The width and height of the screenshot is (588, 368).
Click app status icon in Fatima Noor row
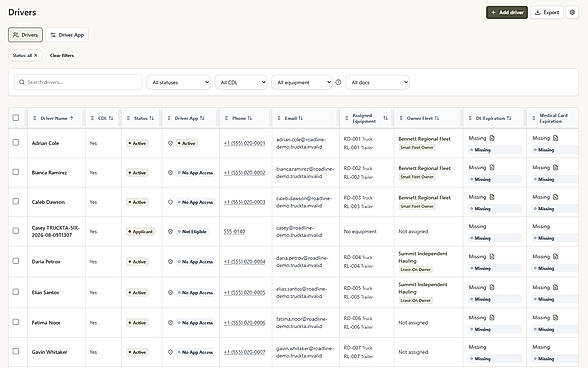(x=170, y=323)
